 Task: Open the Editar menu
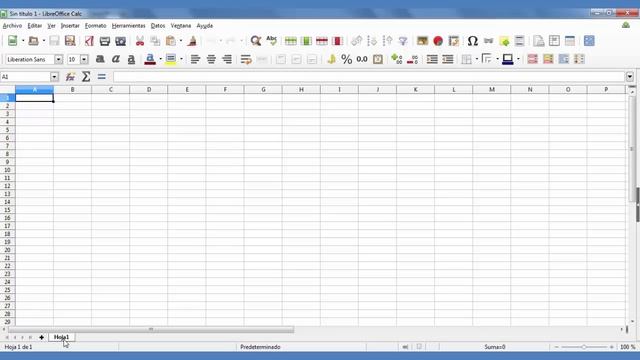pos(35,26)
